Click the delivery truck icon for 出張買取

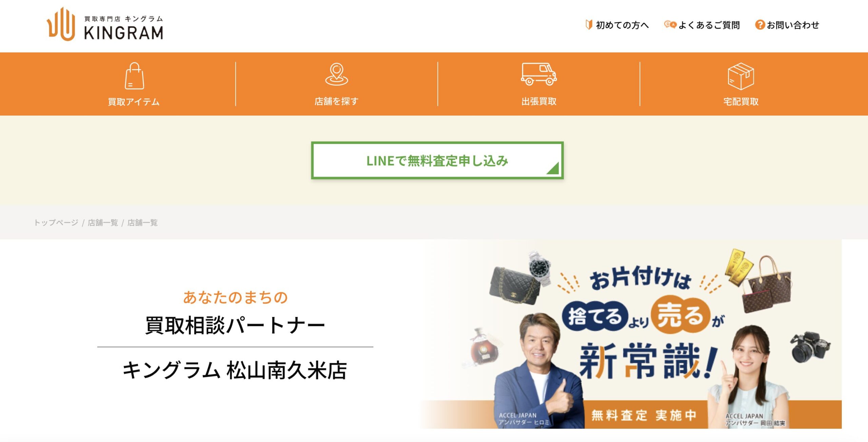(539, 74)
